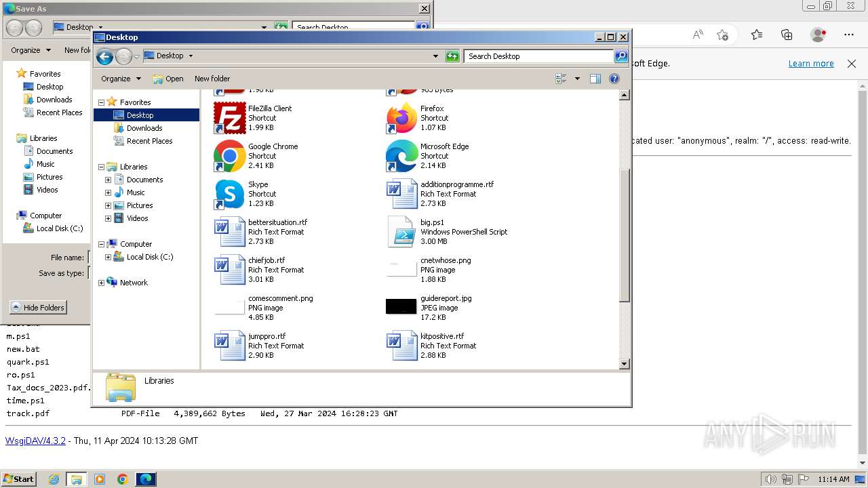
Task: Select Documents in Save As dialog sidebar
Action: coord(54,151)
